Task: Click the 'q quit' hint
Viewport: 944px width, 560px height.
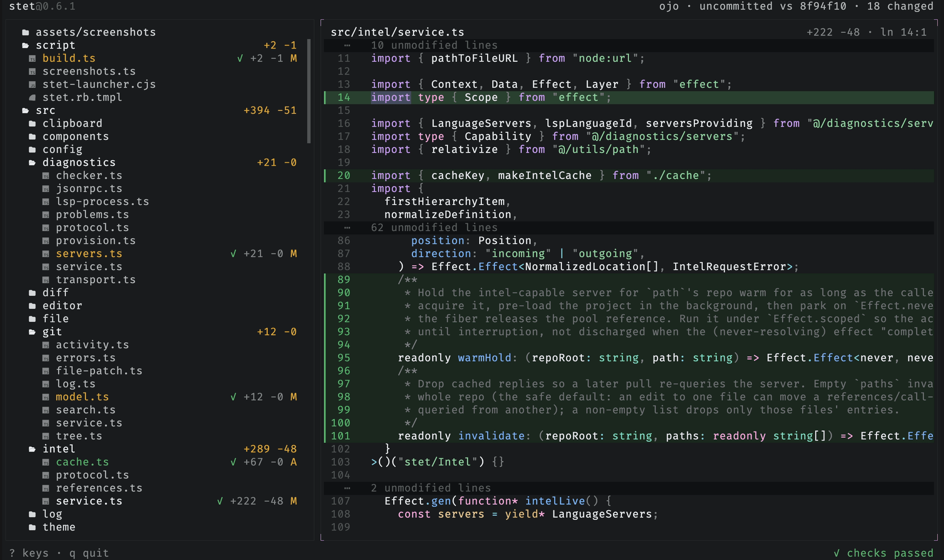Action: [x=89, y=553]
